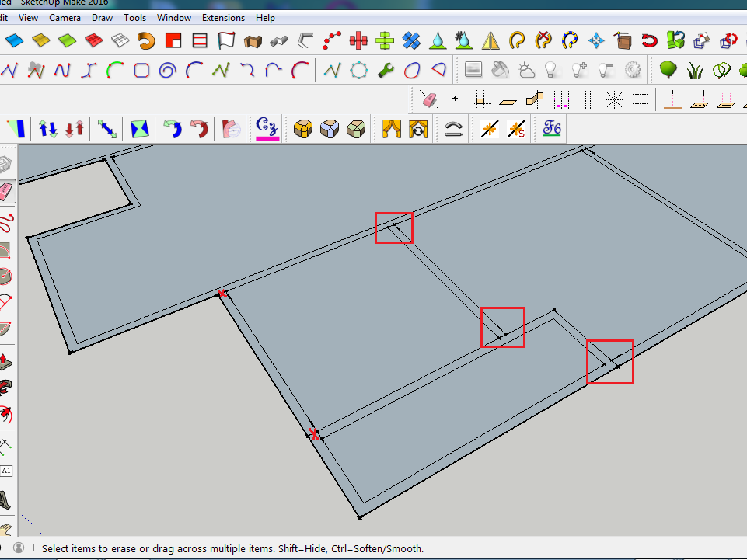
Task: Click the yellow surface icon in the top toolbar
Action: pos(41,40)
